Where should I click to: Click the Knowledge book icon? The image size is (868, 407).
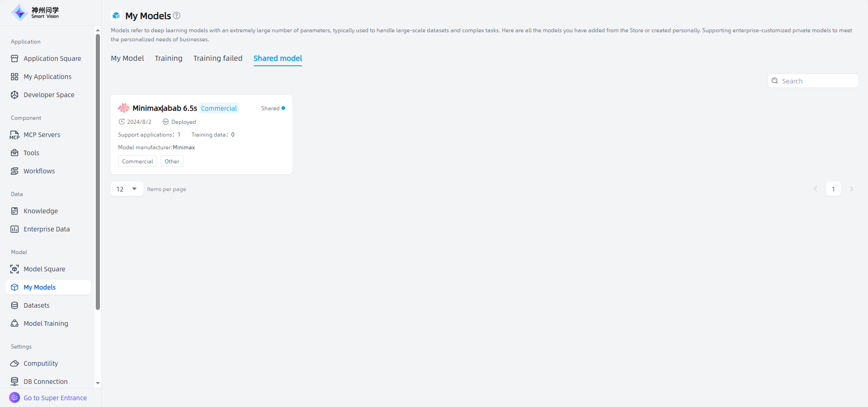[15, 211]
